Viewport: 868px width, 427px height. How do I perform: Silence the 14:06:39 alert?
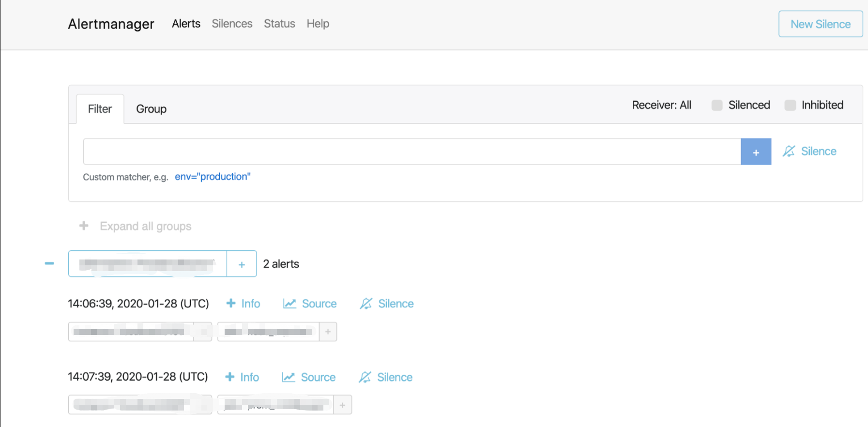pos(396,304)
